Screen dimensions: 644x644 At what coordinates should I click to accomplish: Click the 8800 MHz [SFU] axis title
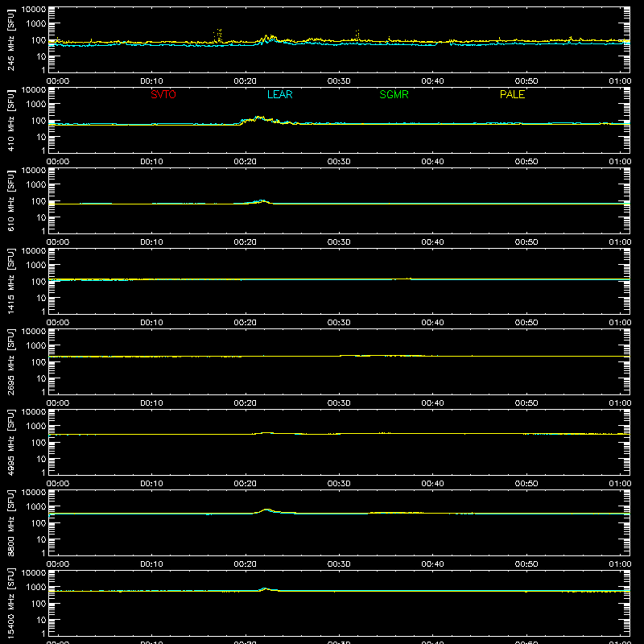[10, 522]
